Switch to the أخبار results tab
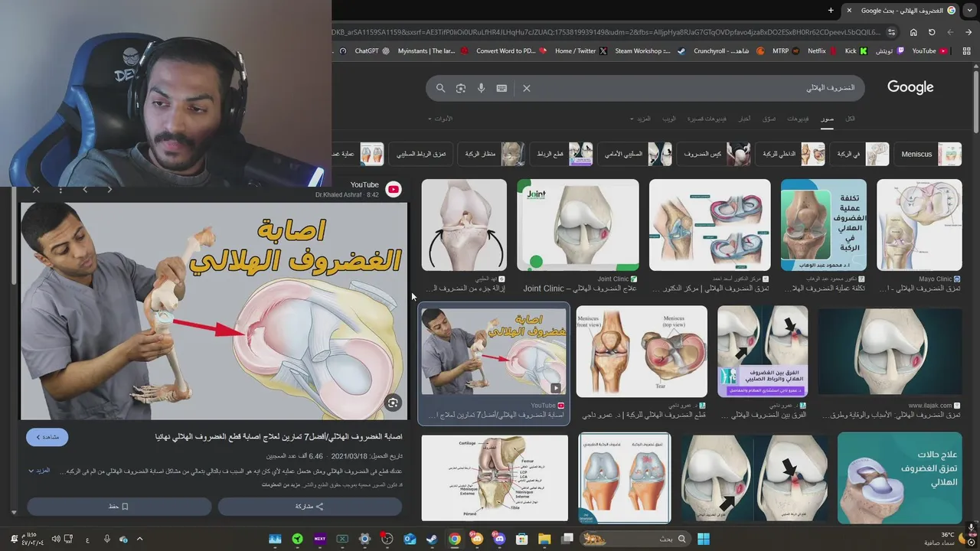 point(744,119)
